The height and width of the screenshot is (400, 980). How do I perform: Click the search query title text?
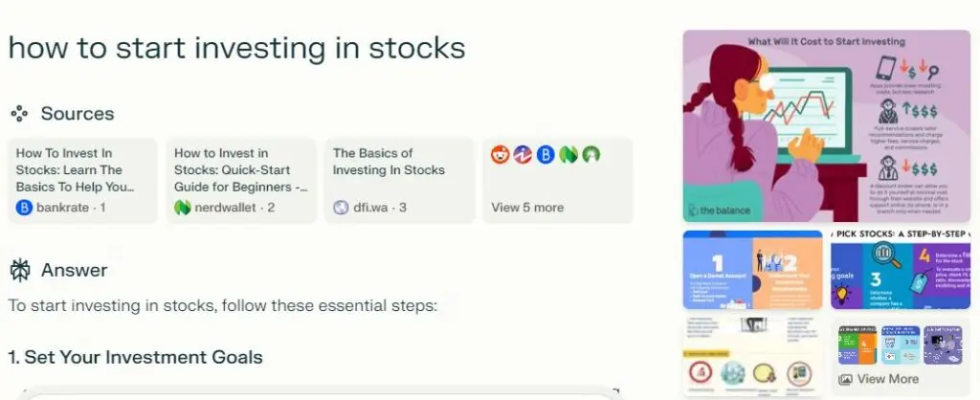[x=236, y=47]
